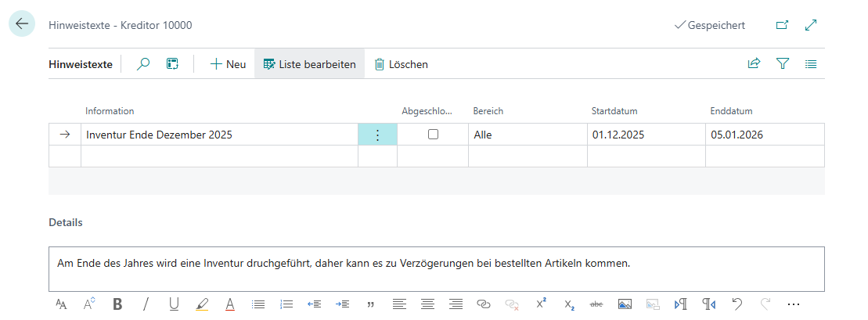The image size is (868, 320).
Task: Undo the last edit
Action: click(737, 304)
